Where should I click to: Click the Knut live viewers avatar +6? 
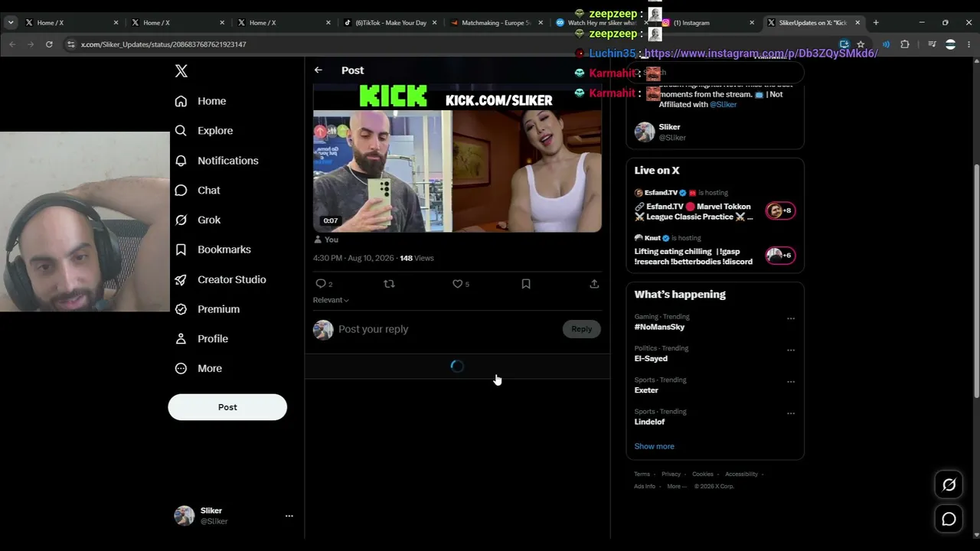pyautogui.click(x=781, y=255)
